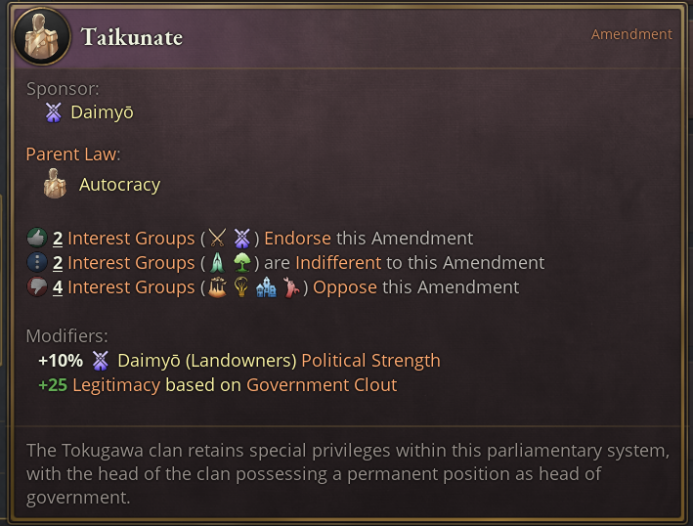The width and height of the screenshot is (693, 526).
Task: Click the factory buildings interest group icon
Action: tap(266, 288)
